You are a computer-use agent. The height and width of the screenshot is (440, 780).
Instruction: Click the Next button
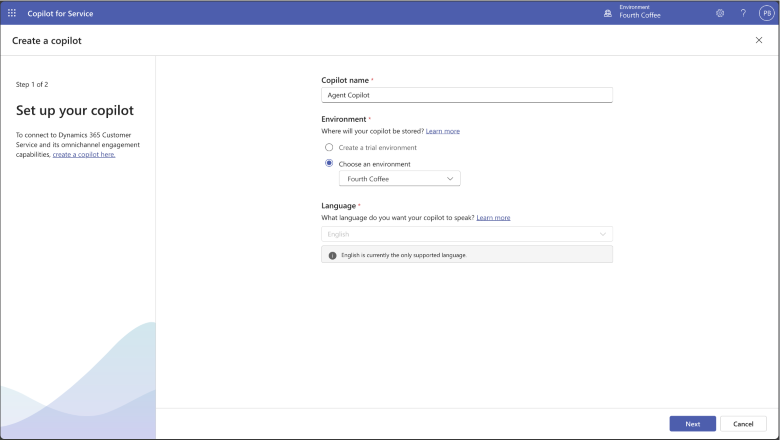point(692,424)
